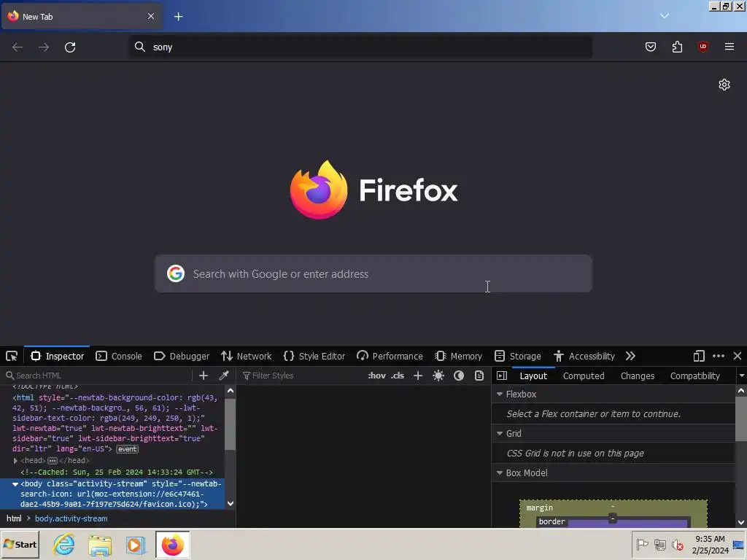Switch to the Performance tab

(x=390, y=356)
